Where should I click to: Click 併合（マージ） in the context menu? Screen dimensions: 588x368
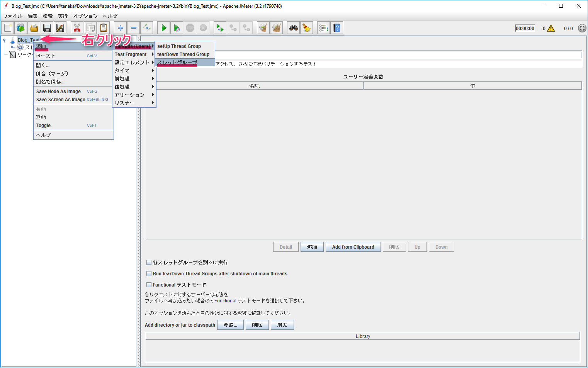73,74
